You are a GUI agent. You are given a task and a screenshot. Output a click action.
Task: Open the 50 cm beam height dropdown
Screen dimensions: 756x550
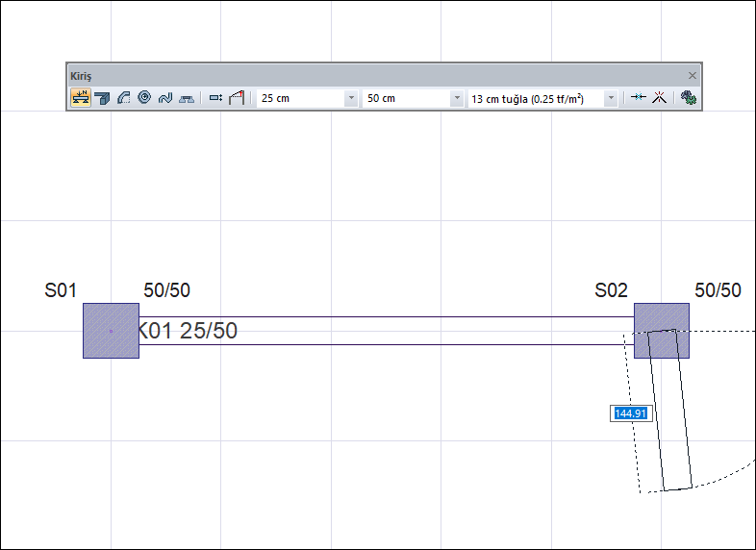[457, 98]
